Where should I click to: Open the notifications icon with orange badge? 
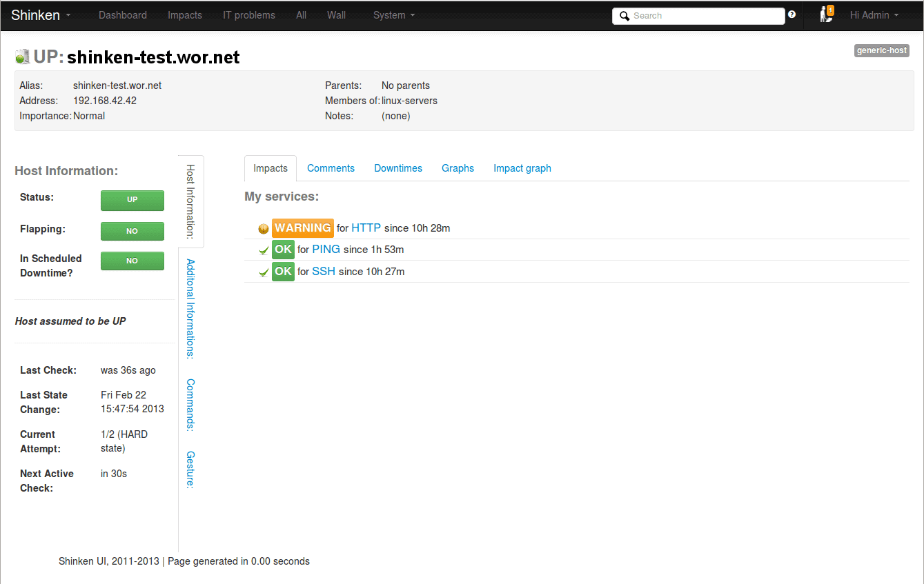tap(827, 14)
